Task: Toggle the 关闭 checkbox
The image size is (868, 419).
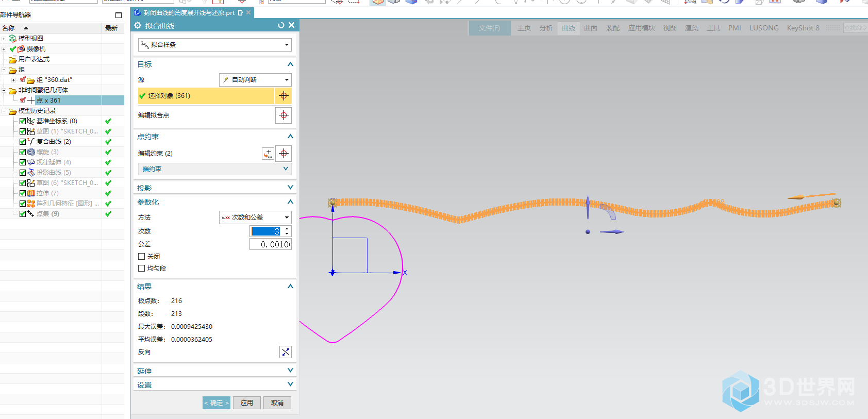Action: (141, 256)
